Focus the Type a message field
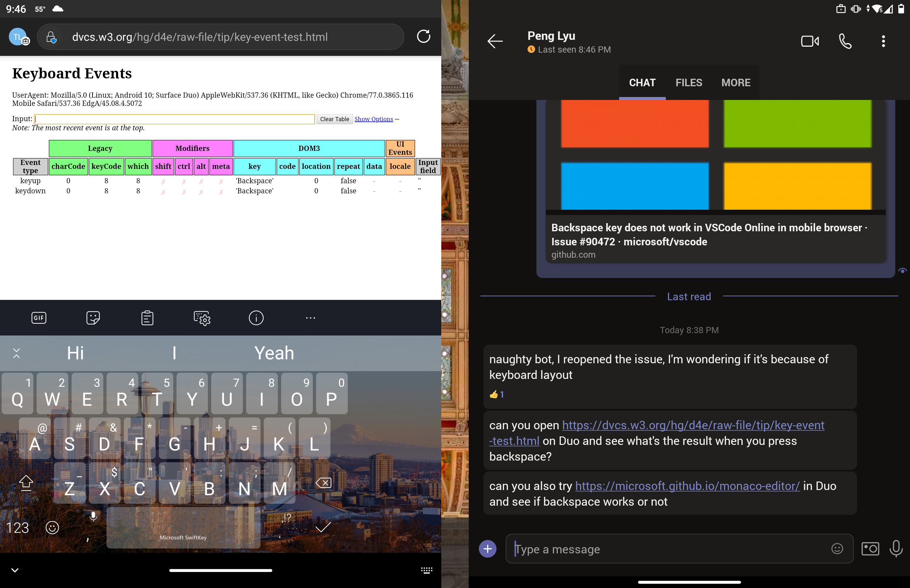This screenshot has width=910, height=588. coord(649,549)
